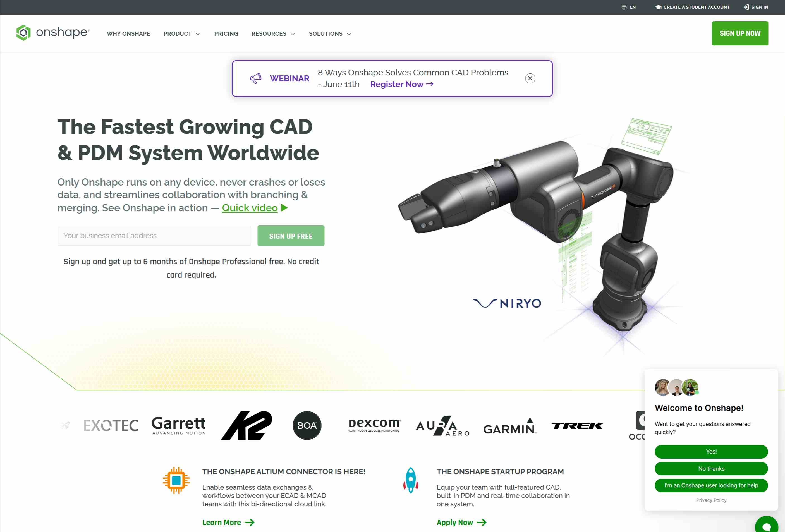
Task: Click the partially hidden OCC logo
Action: pyautogui.click(x=637, y=426)
